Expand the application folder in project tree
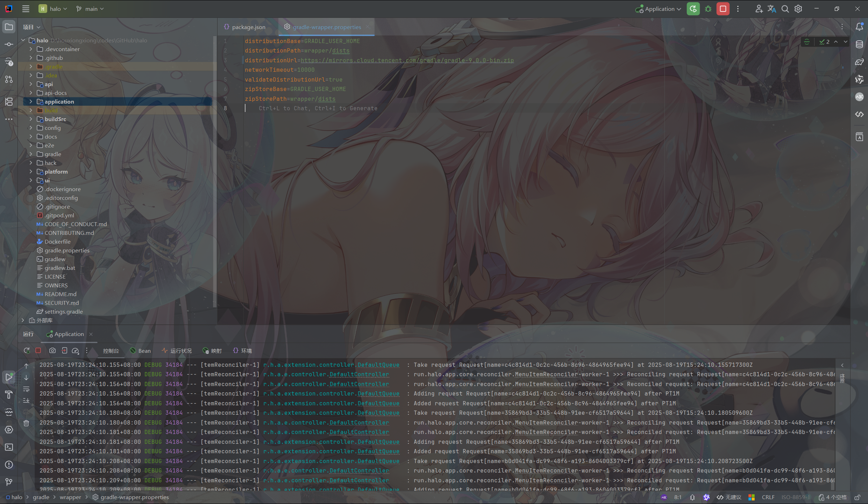The image size is (868, 504). pos(31,101)
